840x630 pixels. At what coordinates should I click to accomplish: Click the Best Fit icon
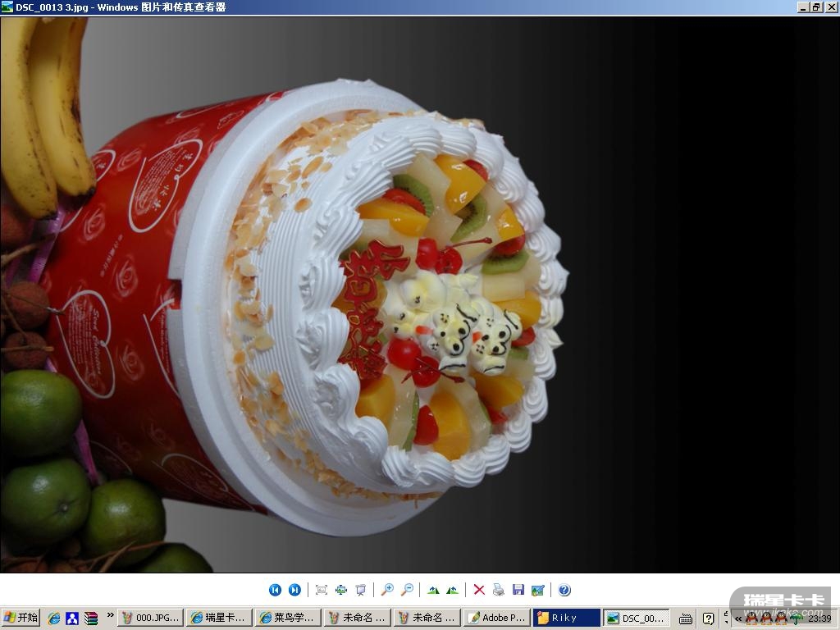coord(322,590)
